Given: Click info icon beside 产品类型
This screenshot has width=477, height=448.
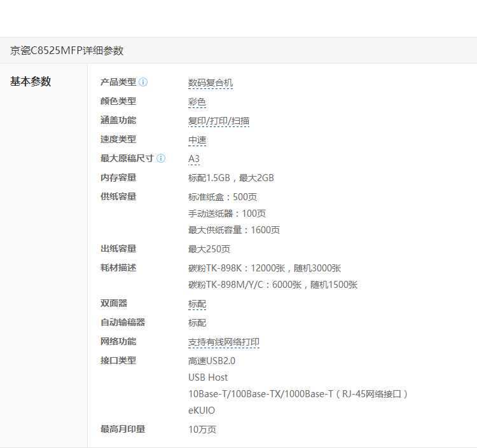Looking at the screenshot, I should 143,82.
